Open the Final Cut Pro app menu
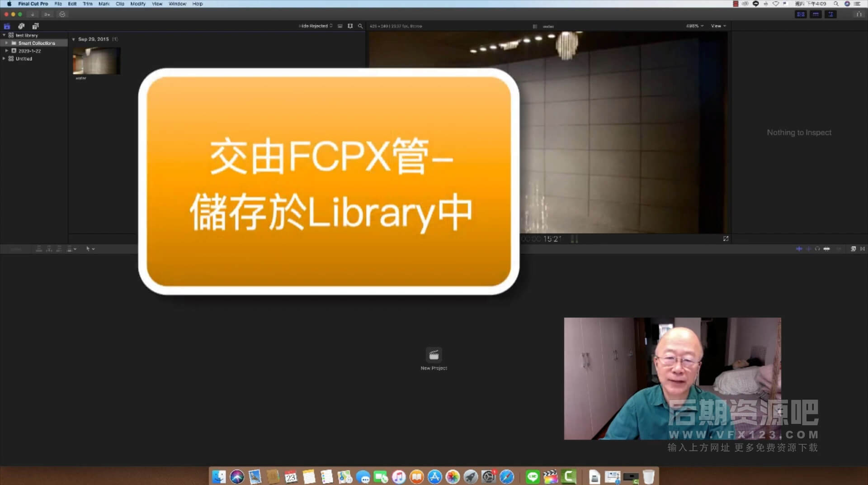This screenshot has width=868, height=485. click(x=33, y=4)
